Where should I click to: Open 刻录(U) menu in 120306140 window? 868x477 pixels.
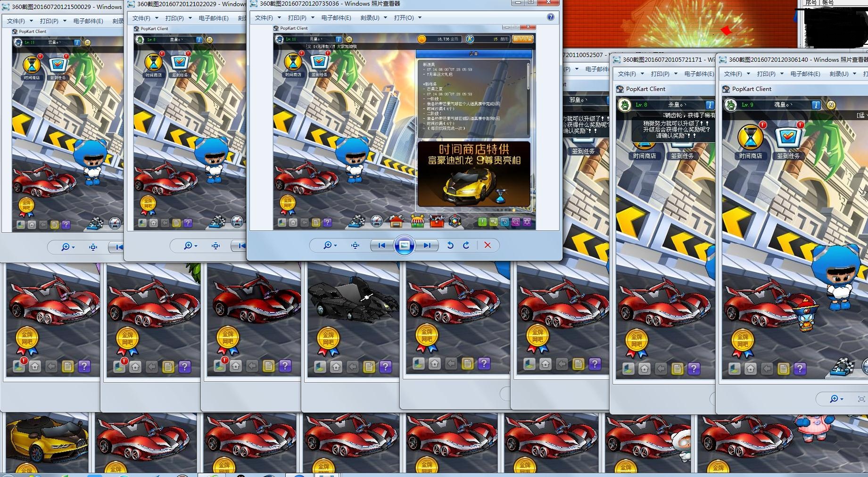(839, 74)
